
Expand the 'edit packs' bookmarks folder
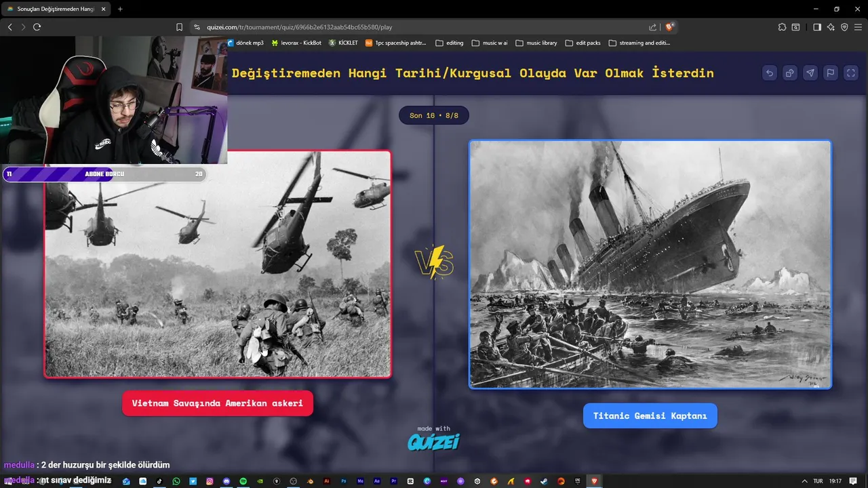pos(583,43)
